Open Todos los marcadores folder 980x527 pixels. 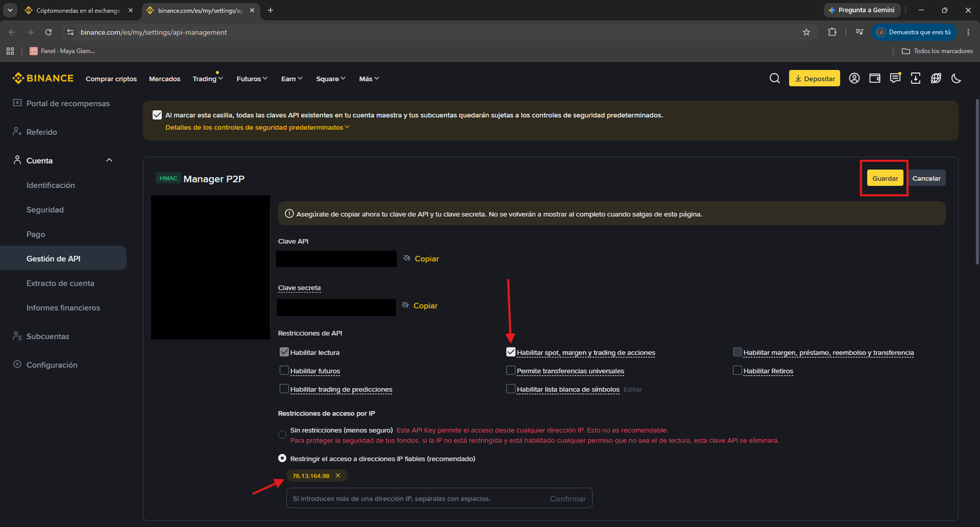(x=937, y=51)
